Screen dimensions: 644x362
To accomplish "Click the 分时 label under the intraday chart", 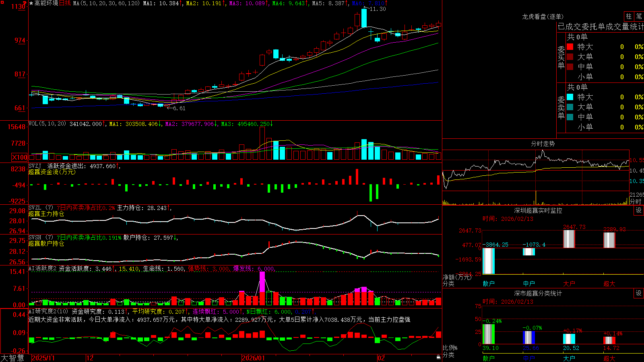I will point(636,202).
